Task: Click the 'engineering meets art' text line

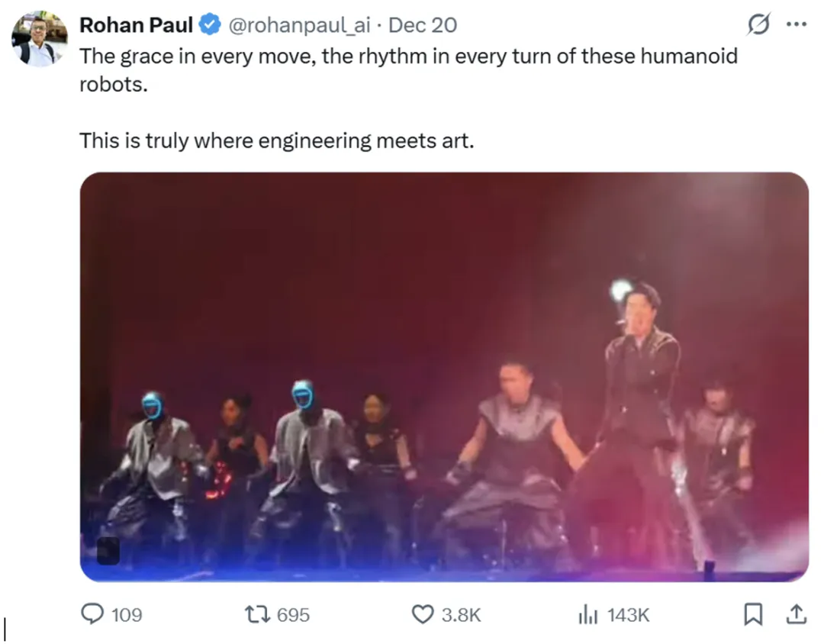Action: coord(276,140)
